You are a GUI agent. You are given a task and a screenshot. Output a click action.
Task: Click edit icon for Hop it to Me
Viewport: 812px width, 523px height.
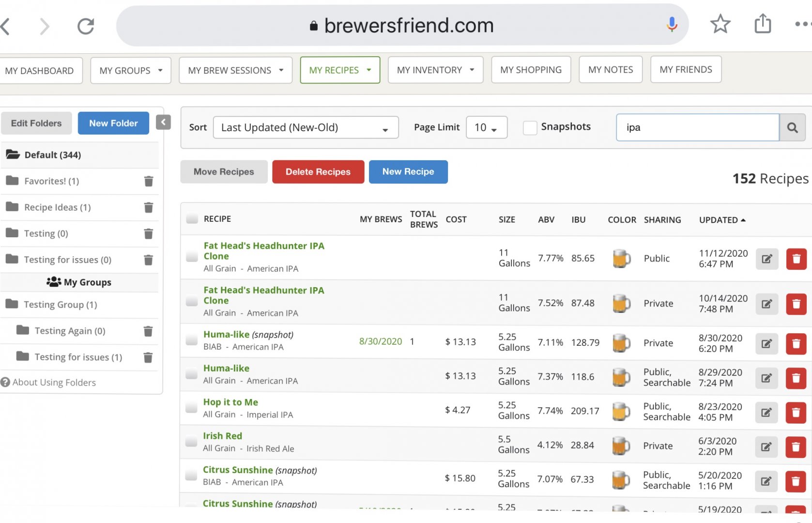pyautogui.click(x=766, y=413)
